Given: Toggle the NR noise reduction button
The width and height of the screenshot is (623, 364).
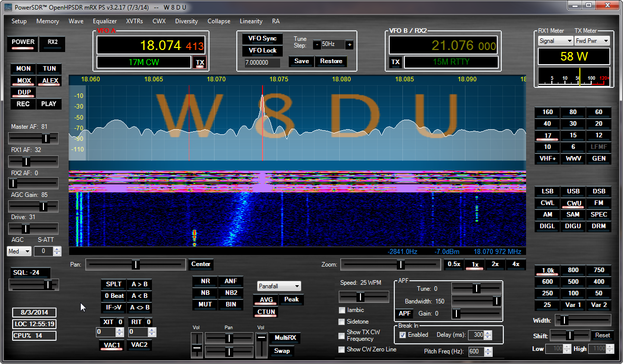Looking at the screenshot, I should (x=205, y=281).
